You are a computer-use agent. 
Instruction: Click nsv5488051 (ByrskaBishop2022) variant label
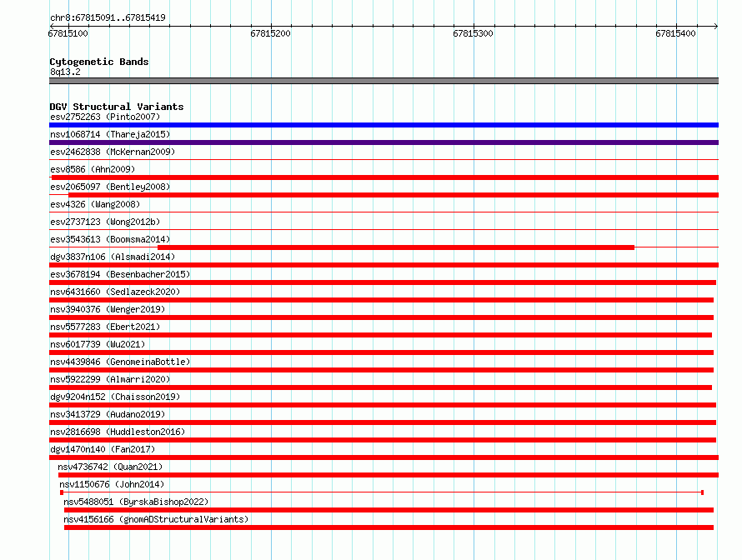(136, 502)
